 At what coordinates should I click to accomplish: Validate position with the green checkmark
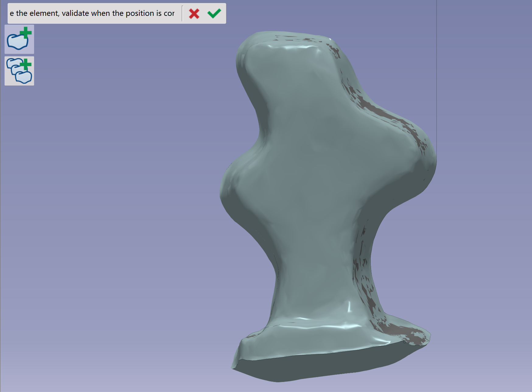coord(214,13)
